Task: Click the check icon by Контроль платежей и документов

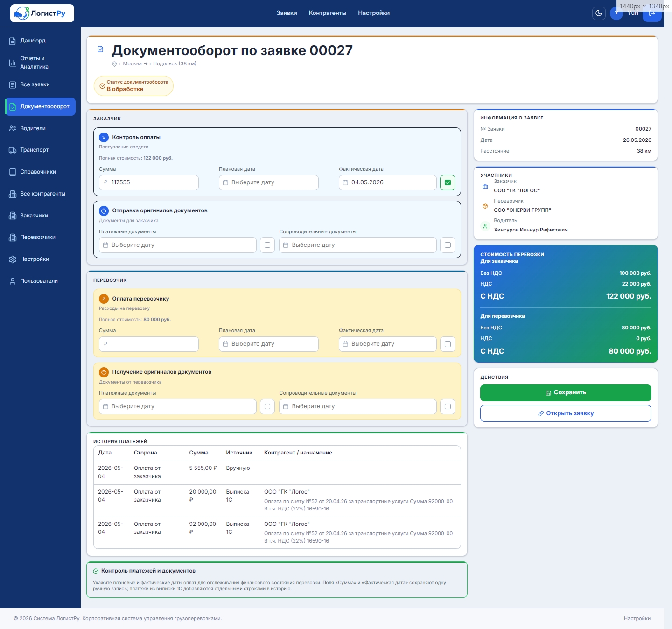Action: coord(96,571)
